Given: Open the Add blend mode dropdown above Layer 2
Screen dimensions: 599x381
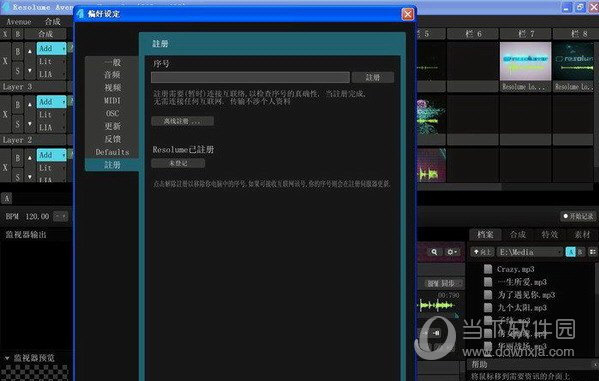Looking at the screenshot, I should [52, 102].
